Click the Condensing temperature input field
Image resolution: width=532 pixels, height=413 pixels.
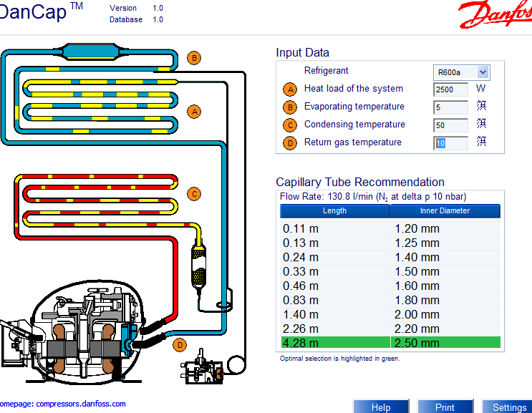tap(450, 125)
